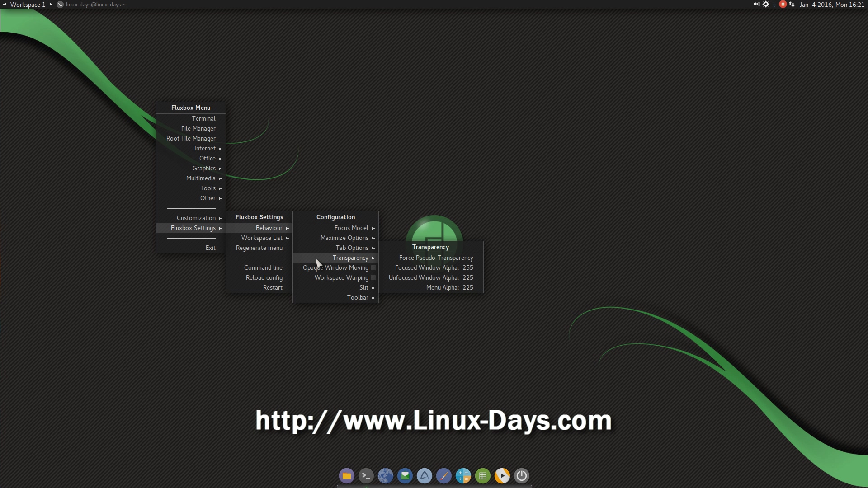Launch the media player dock icon
This screenshot has width=868, height=488.
tap(502, 475)
